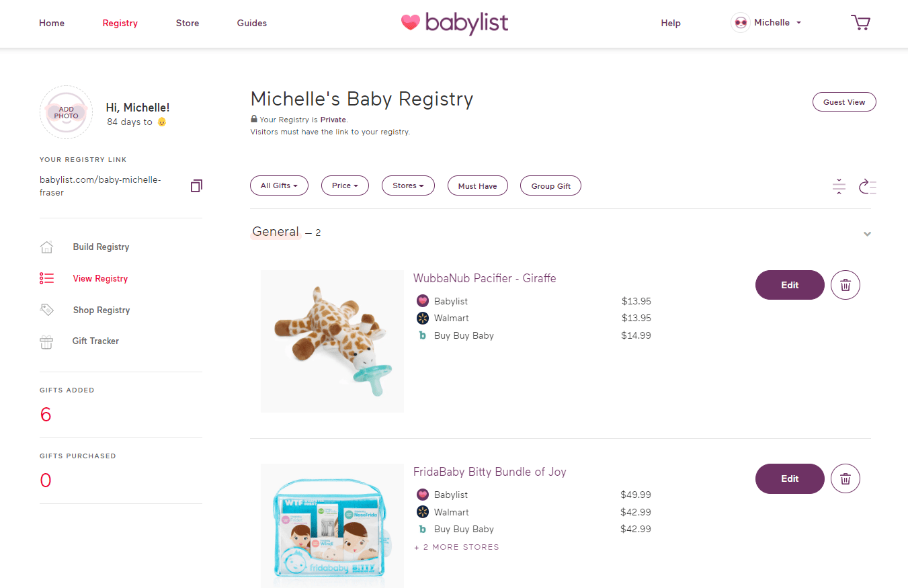Toggle the Must Have filter
Image resolution: width=908 pixels, height=588 pixels.
(477, 185)
